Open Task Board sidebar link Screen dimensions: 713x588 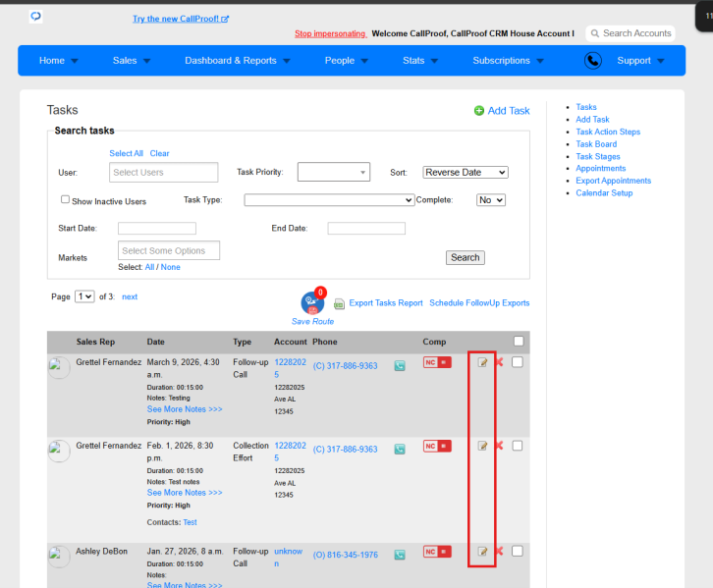tap(596, 144)
